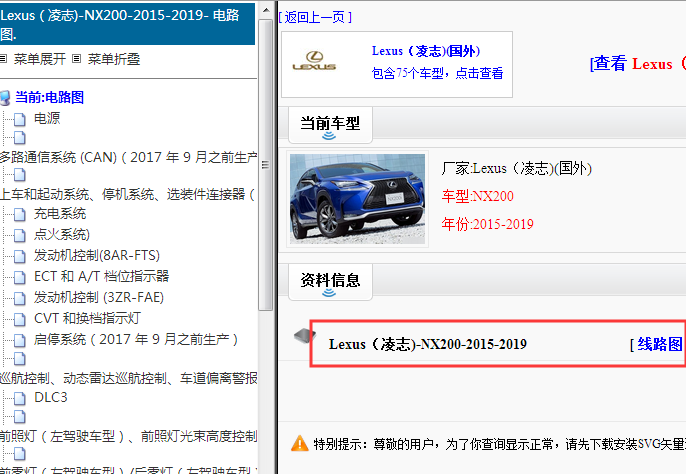Click the 菜单展开 expand-menu icon

(4, 58)
